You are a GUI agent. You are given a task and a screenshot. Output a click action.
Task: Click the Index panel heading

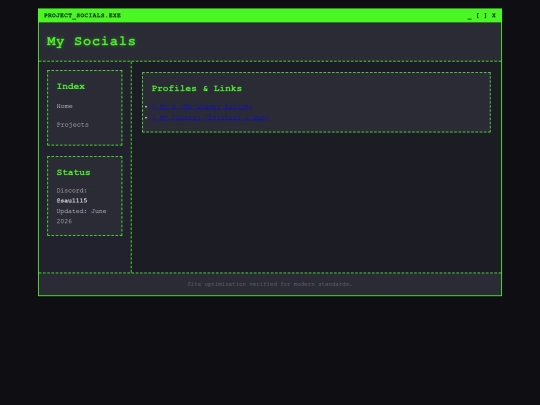click(71, 86)
